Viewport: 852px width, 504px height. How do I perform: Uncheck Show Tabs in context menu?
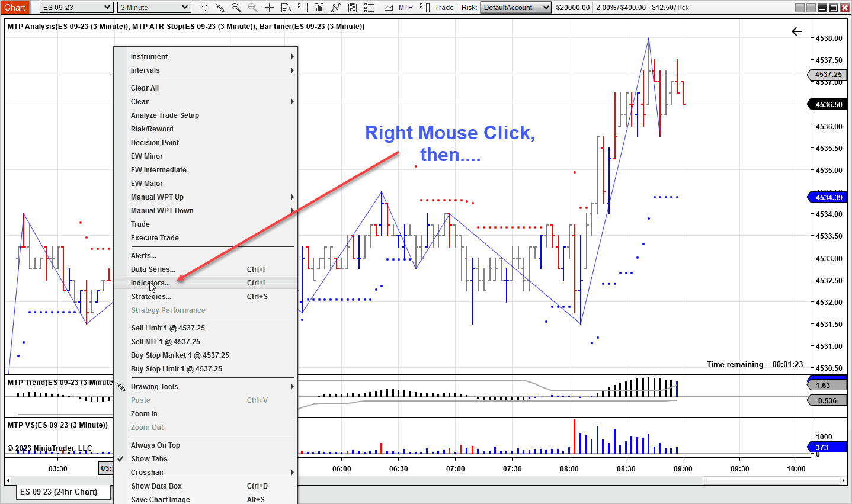point(149,459)
